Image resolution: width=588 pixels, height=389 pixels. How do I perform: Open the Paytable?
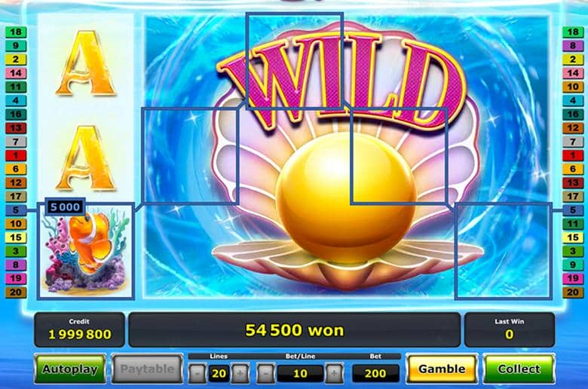pyautogui.click(x=147, y=369)
